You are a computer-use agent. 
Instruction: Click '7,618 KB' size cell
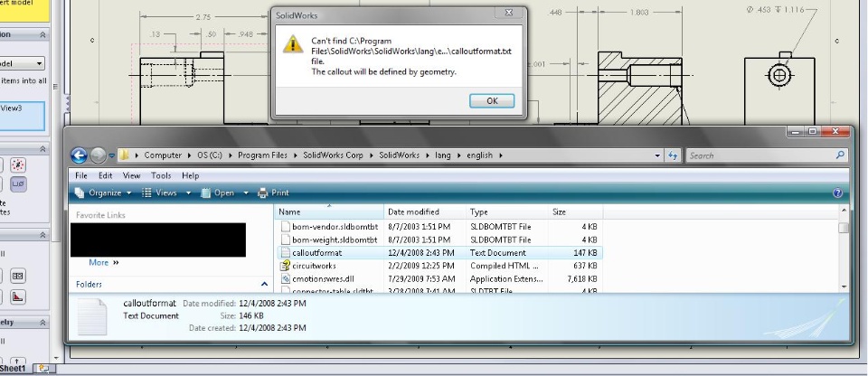pos(581,279)
